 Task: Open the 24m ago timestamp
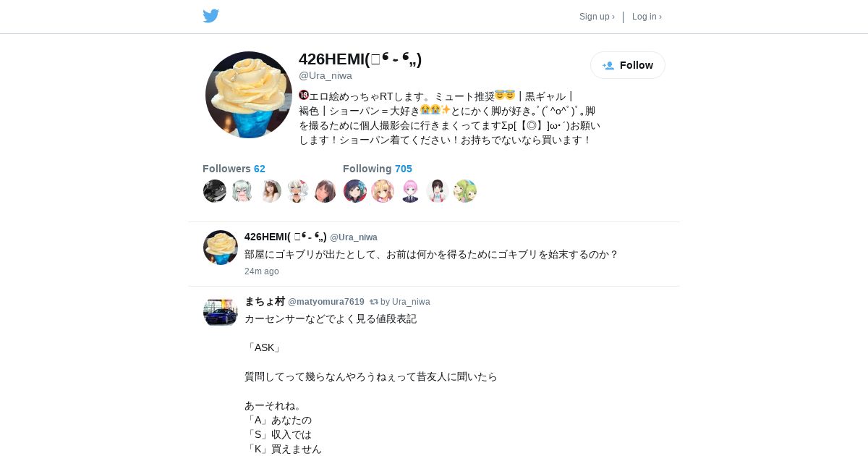tap(261, 271)
